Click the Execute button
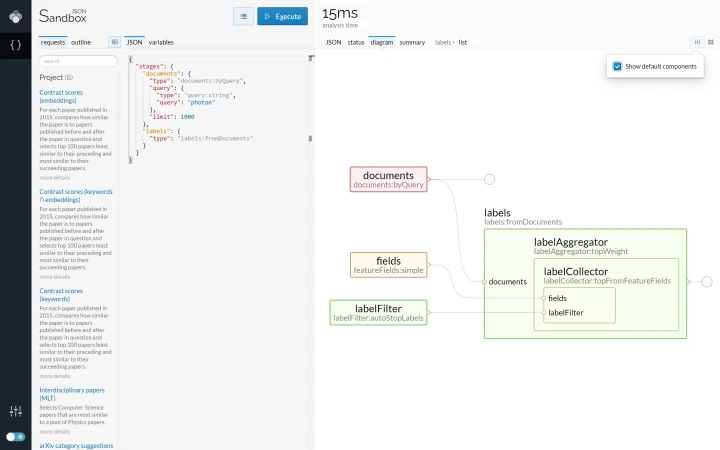This screenshot has height=450, width=720. [x=282, y=17]
